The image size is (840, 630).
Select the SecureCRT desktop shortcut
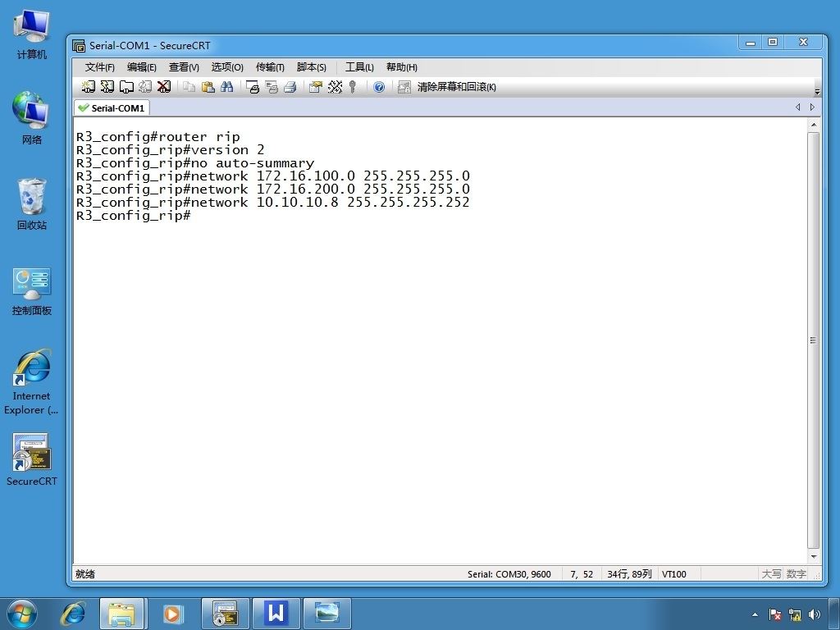click(32, 459)
